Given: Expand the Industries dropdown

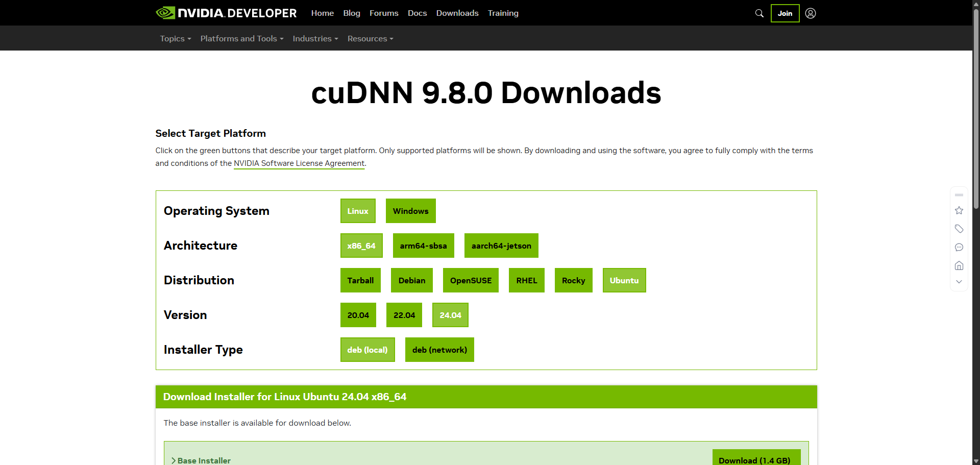Looking at the screenshot, I should click(315, 38).
